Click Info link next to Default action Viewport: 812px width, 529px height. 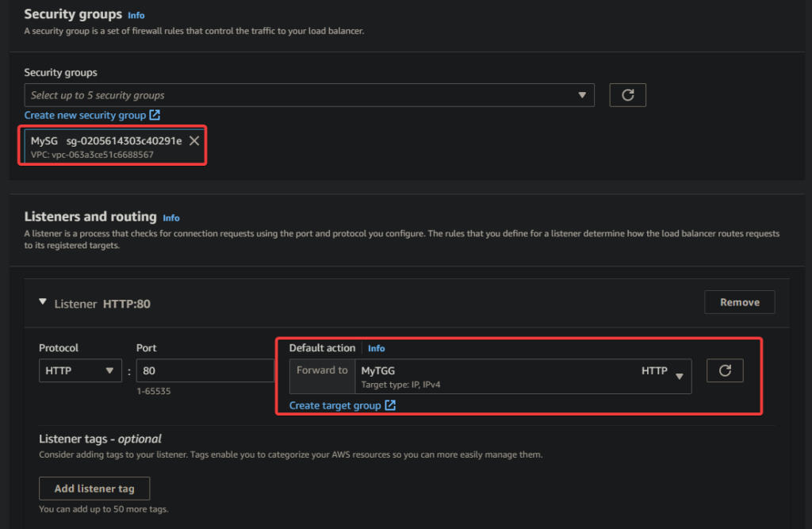(x=377, y=348)
